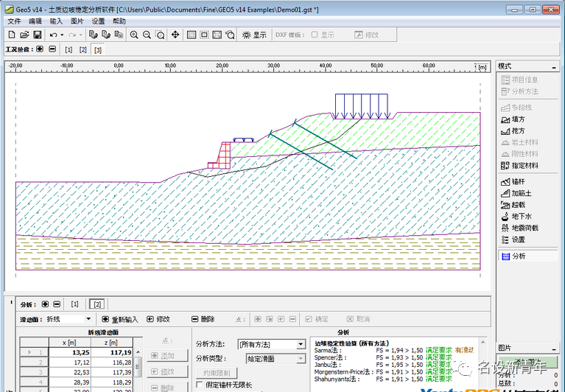The image size is (565, 392).
Task: Click 修改 button next to 重新输入
Action: coord(158,319)
